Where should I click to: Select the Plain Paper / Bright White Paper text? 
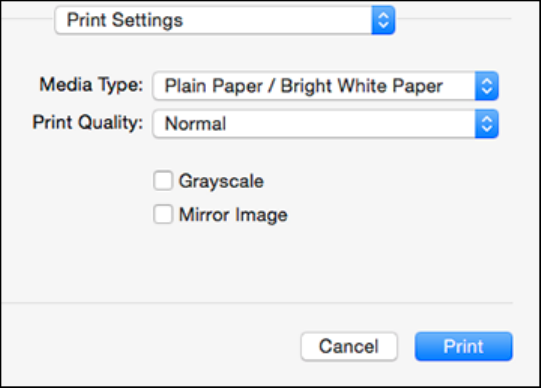304,86
